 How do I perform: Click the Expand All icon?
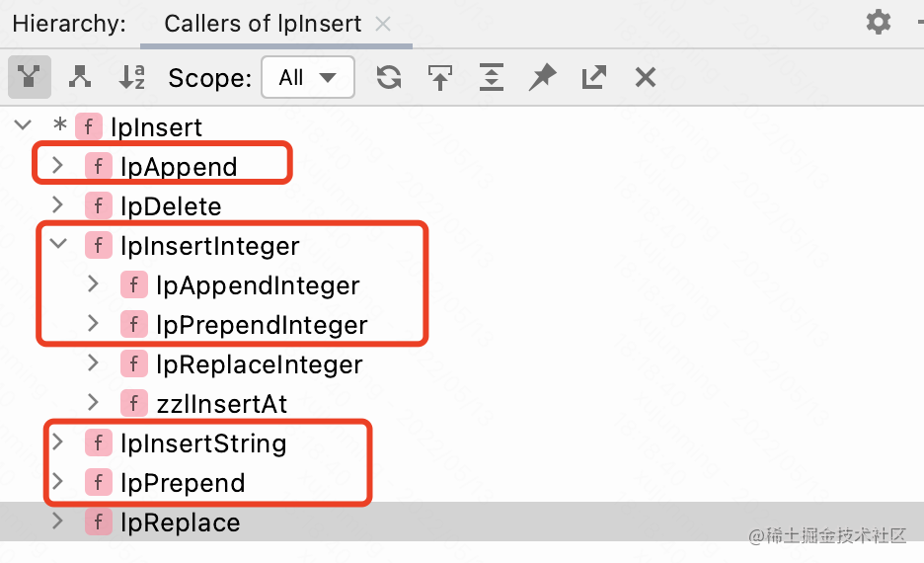(491, 77)
